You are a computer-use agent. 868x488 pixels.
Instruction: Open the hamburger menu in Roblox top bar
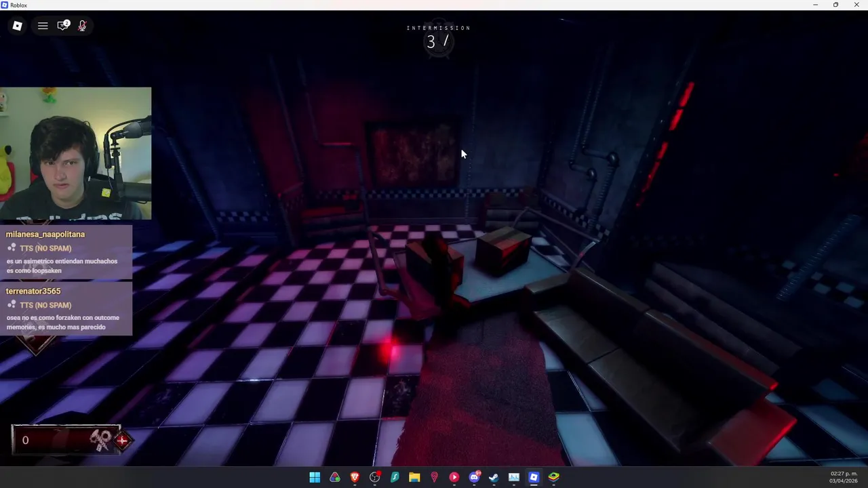tap(43, 26)
